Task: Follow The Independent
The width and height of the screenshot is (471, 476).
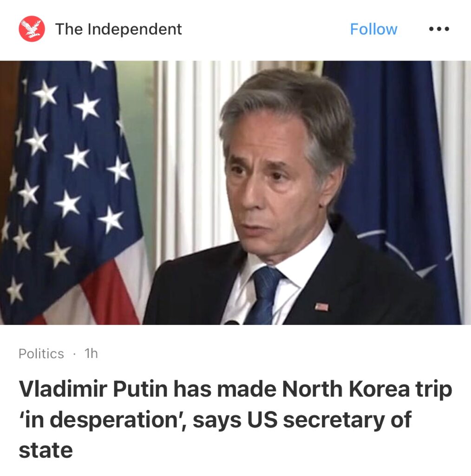Action: (x=373, y=29)
